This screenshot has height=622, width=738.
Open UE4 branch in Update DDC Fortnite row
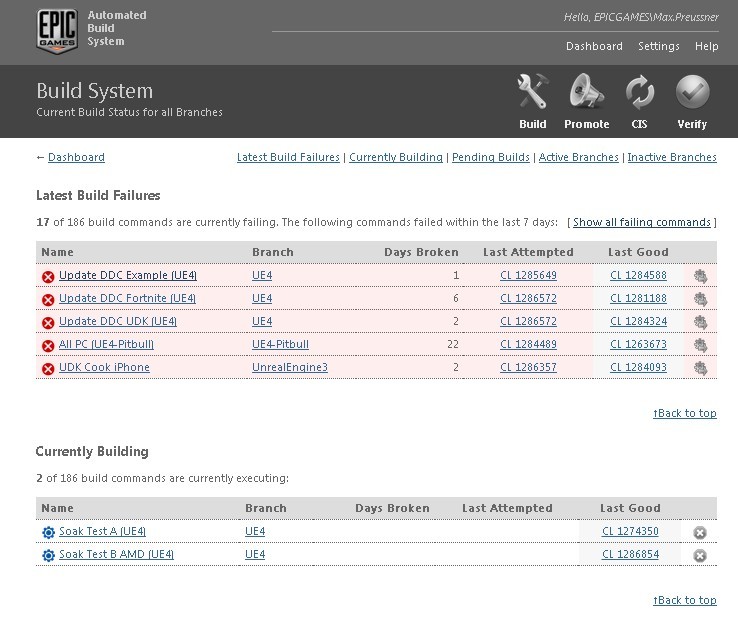coord(262,298)
